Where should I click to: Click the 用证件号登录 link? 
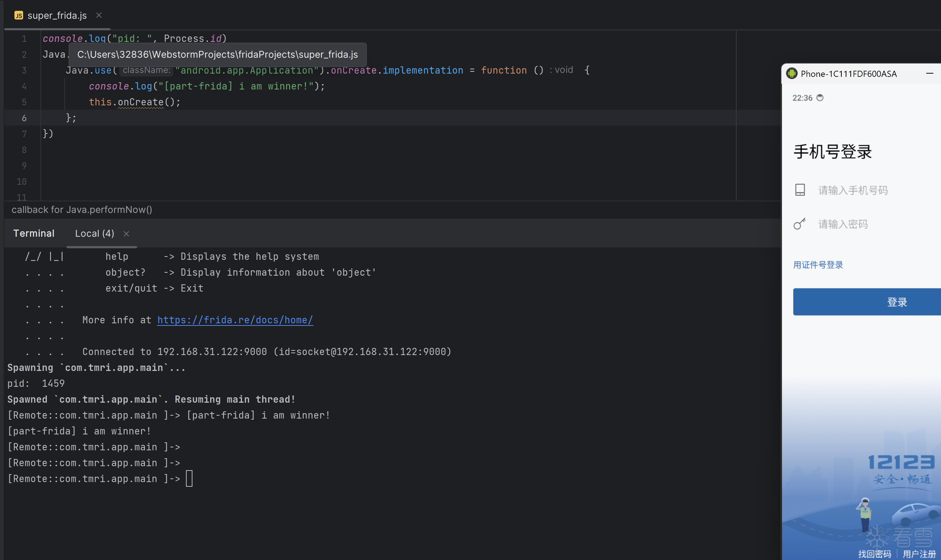point(818,265)
